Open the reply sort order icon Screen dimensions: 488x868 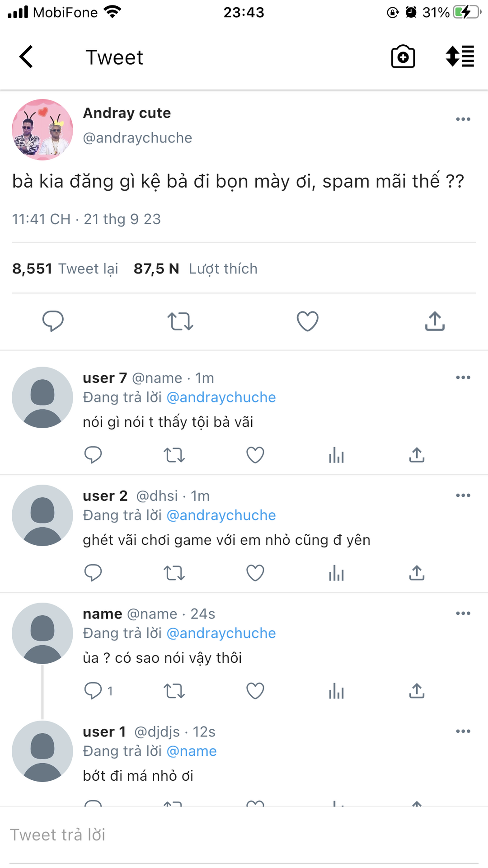460,57
